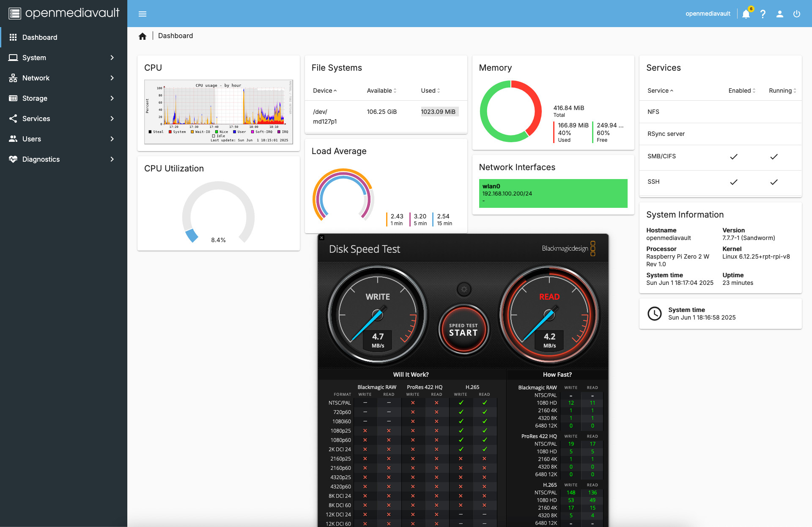
Task: Click the 7.7.7-1 (Sandworm) version text
Action: (x=749, y=238)
